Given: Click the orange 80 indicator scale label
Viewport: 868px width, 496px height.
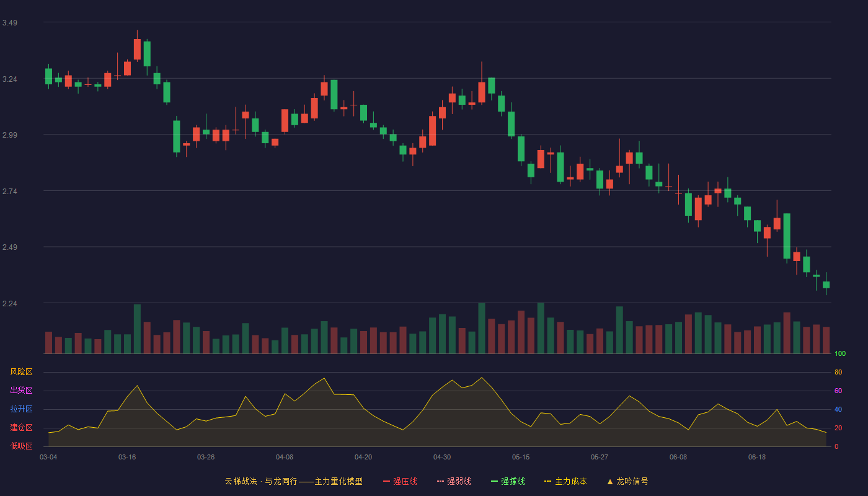Looking at the screenshot, I should [x=838, y=373].
